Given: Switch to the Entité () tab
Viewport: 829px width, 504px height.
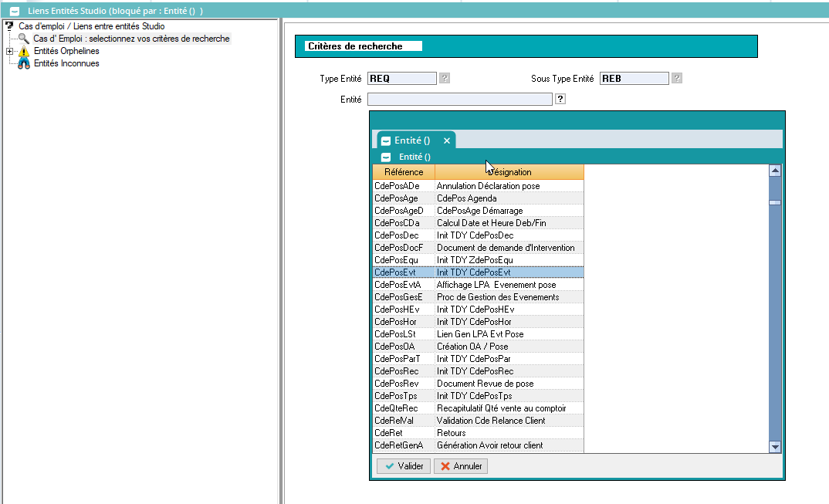Looking at the screenshot, I should (411, 140).
